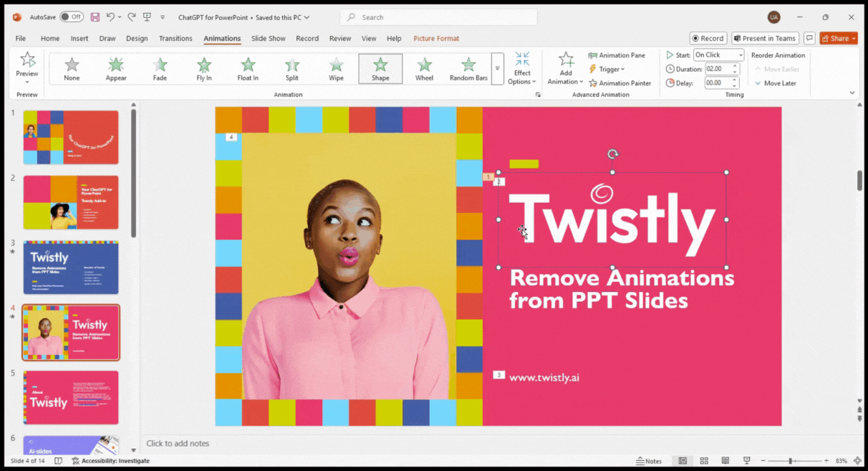Open the Review tab
868x471 pixels.
tap(340, 39)
